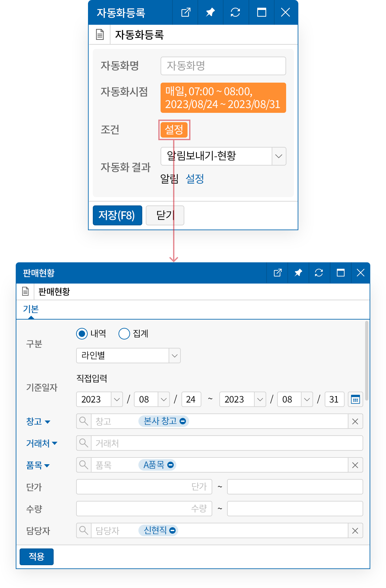Pin the 판매현황 window
The image size is (386, 588).
pos(298,273)
